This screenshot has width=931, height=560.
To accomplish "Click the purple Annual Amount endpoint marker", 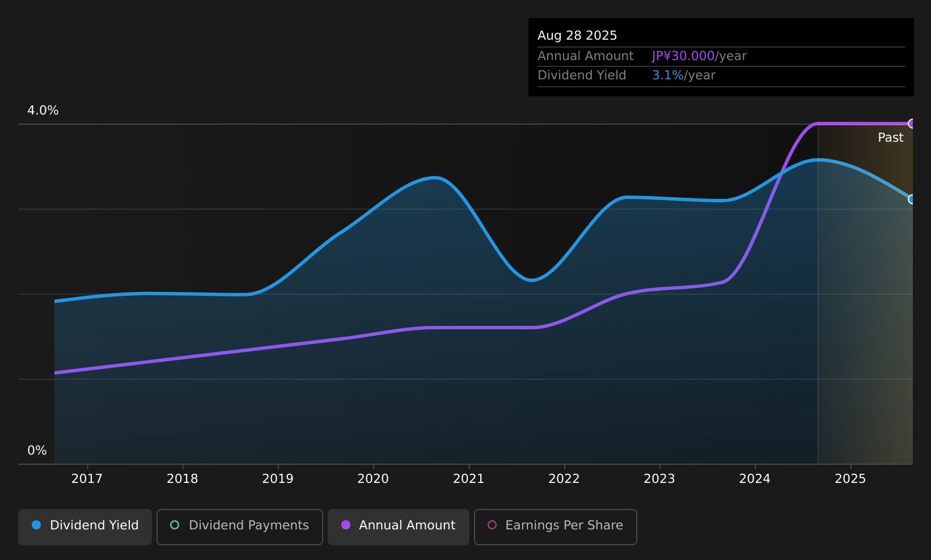I will 912,124.
